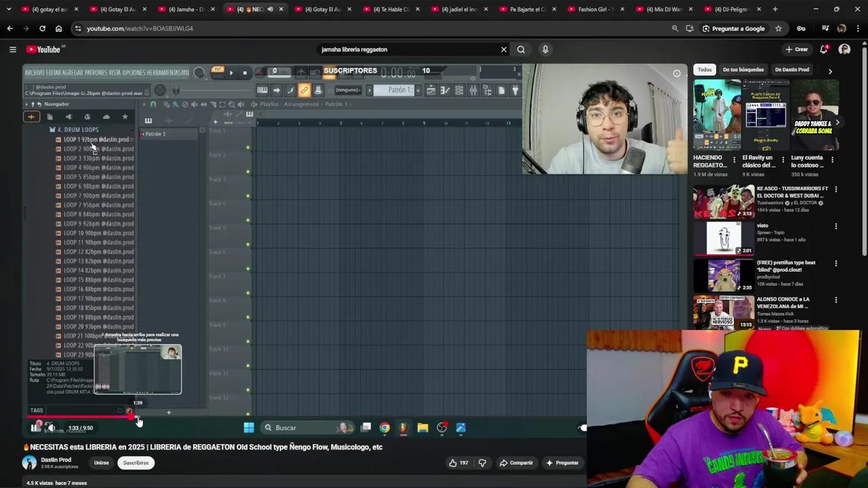Open options for ALONSO CONOCE video
The width and height of the screenshot is (868, 488).
(835, 300)
